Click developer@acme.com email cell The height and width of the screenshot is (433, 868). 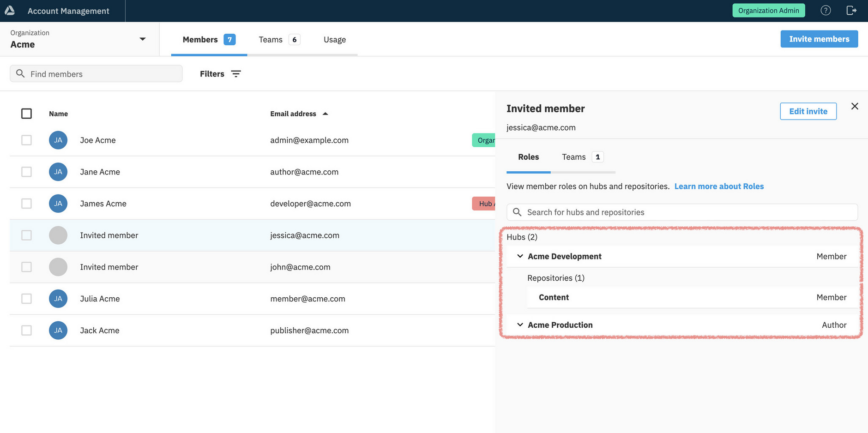pyautogui.click(x=310, y=204)
